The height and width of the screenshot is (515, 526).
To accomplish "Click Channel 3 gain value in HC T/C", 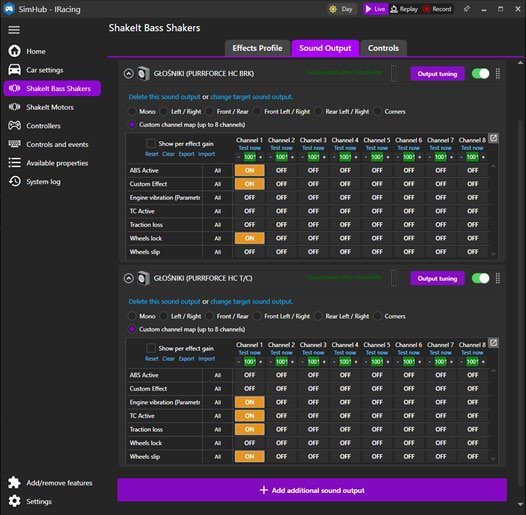I will click(313, 362).
